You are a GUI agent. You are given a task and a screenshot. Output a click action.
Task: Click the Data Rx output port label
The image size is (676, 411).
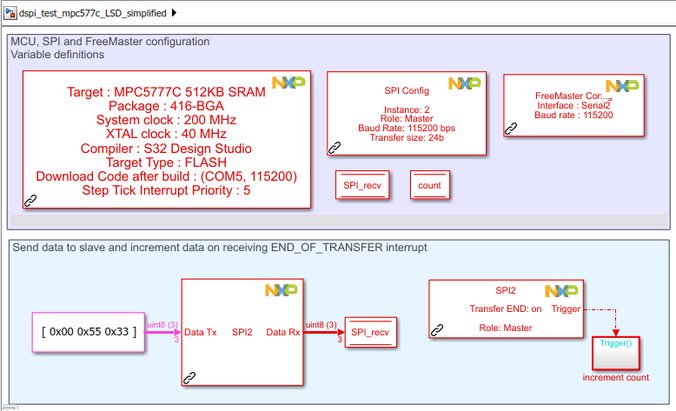pos(283,332)
